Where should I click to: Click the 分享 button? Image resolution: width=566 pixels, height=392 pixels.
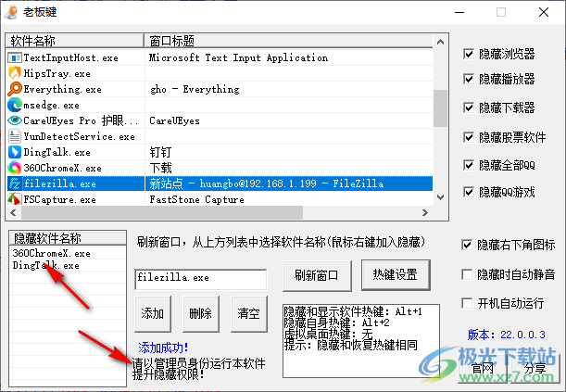click(535, 369)
